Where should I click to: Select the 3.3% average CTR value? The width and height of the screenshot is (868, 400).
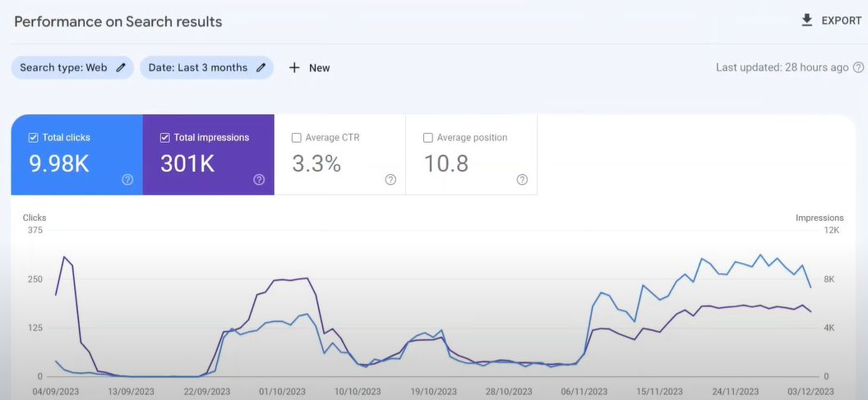316,163
